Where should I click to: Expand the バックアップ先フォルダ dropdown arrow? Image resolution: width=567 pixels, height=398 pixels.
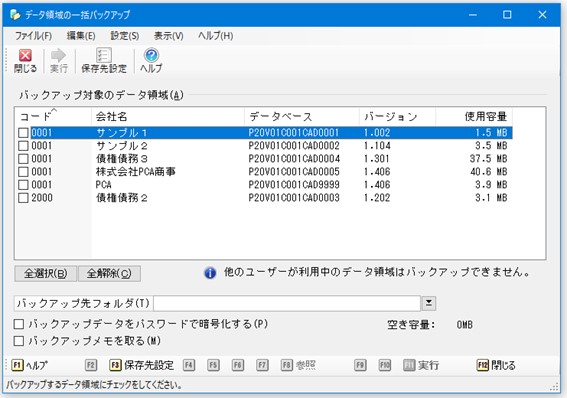(429, 303)
